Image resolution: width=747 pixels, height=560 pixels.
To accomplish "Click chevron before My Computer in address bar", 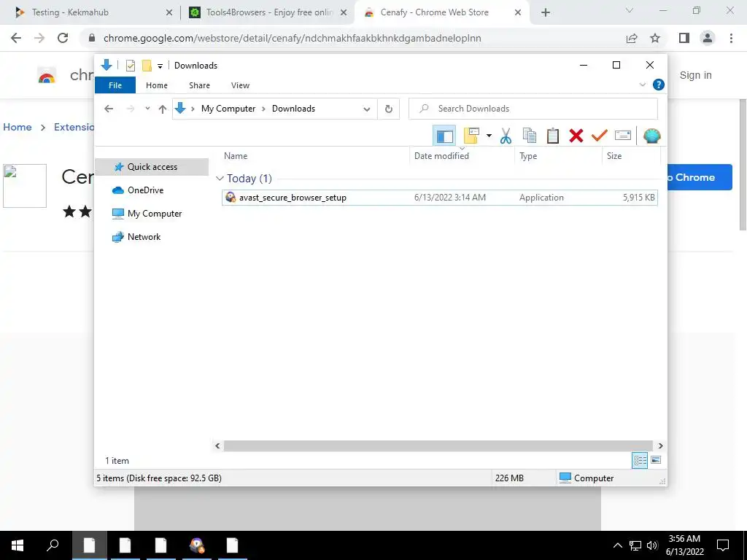I will tap(193, 109).
